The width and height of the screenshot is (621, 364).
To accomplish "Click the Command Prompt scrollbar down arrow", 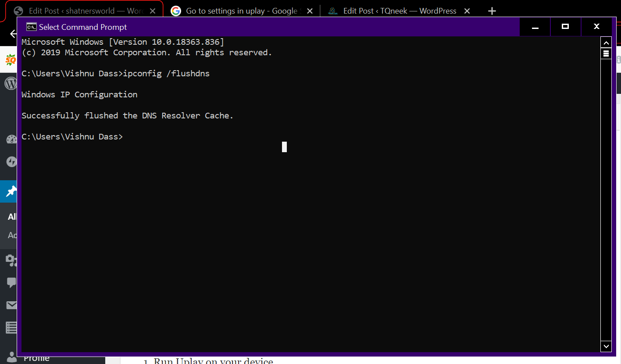I will 606,346.
